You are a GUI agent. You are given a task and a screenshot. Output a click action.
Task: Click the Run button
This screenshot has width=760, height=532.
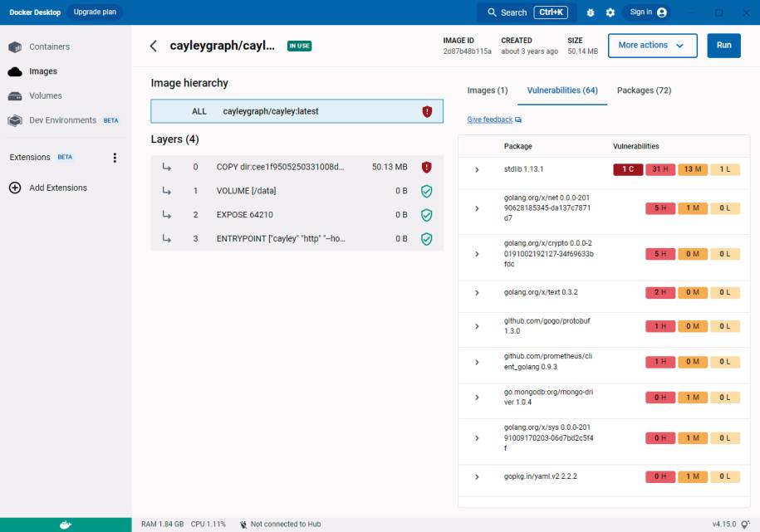click(x=723, y=46)
